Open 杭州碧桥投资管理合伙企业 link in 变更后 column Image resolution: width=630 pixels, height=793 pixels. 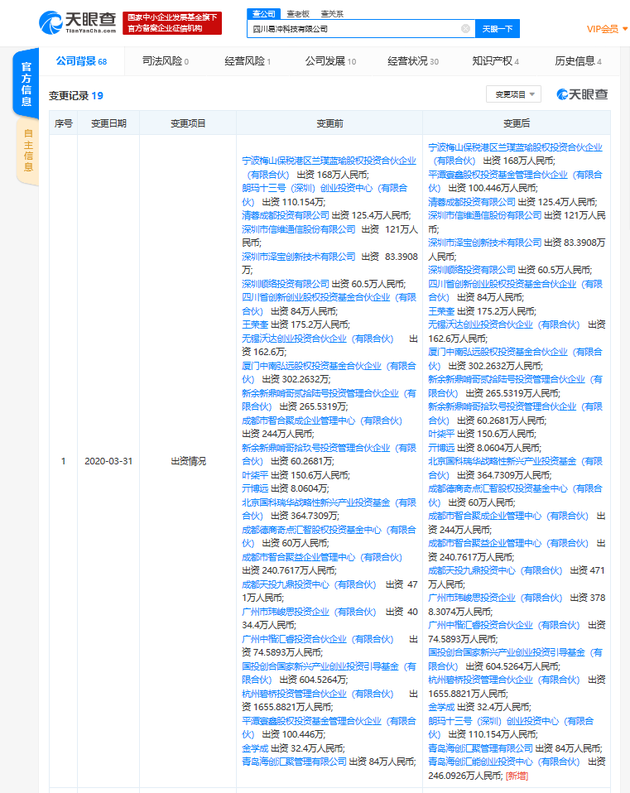pos(504,680)
